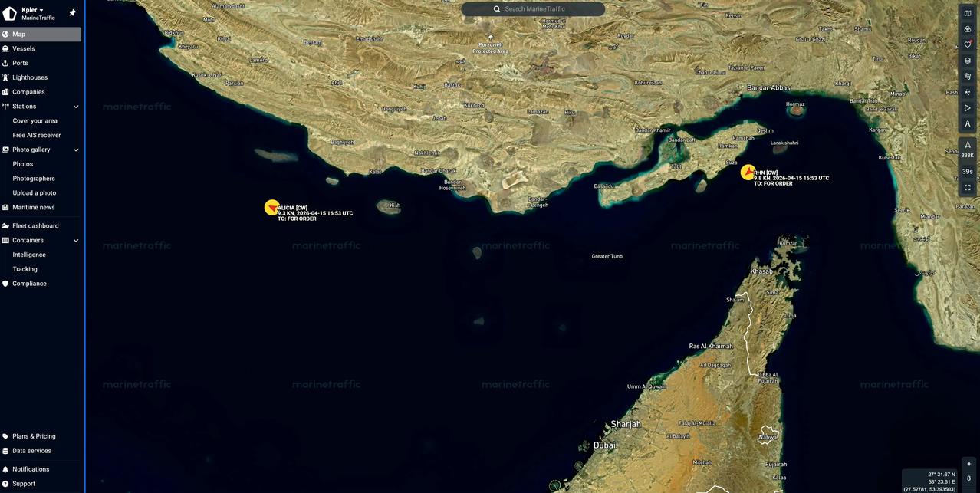980x493 pixels.
Task: Open Lighthouses in the sidebar
Action: 41,77
